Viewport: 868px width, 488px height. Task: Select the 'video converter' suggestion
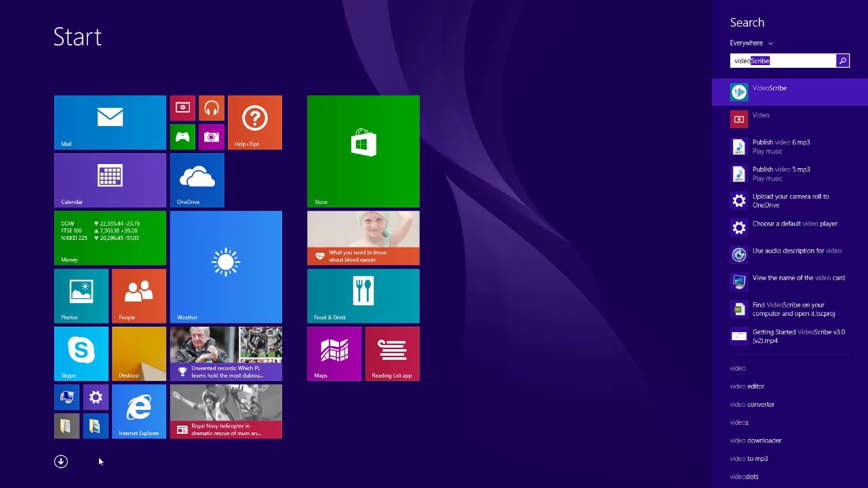[x=752, y=405]
